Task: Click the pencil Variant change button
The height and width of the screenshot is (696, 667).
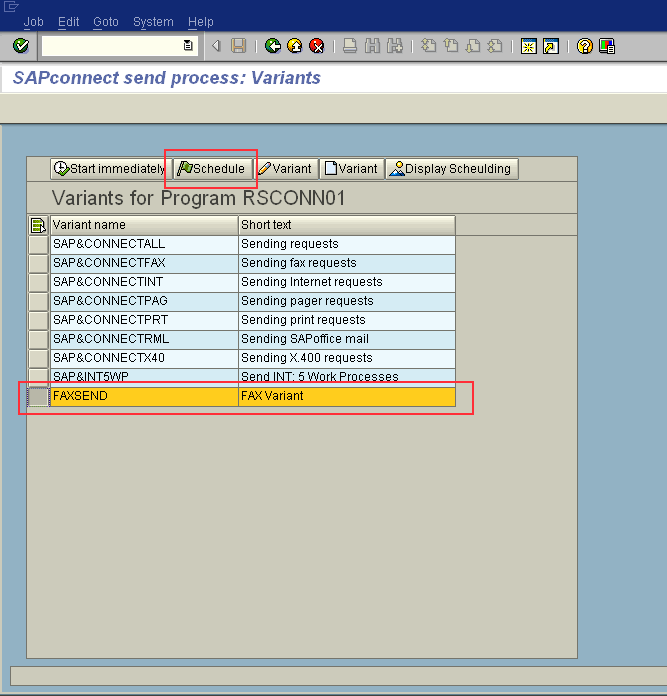Action: [x=285, y=169]
